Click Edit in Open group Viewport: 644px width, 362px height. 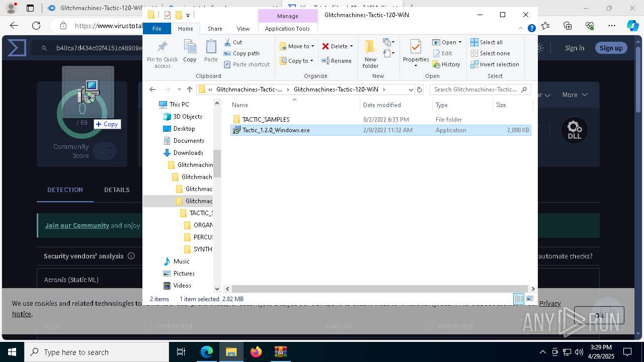[x=442, y=53]
